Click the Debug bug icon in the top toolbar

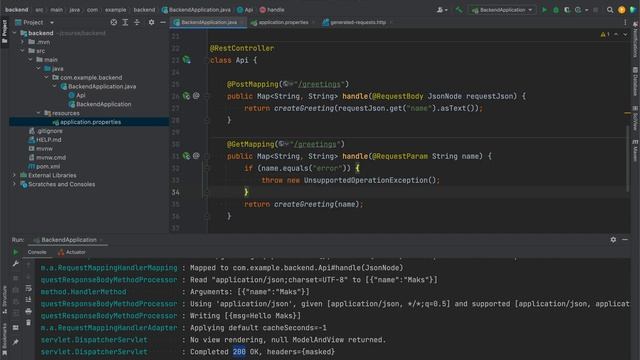tap(556, 10)
